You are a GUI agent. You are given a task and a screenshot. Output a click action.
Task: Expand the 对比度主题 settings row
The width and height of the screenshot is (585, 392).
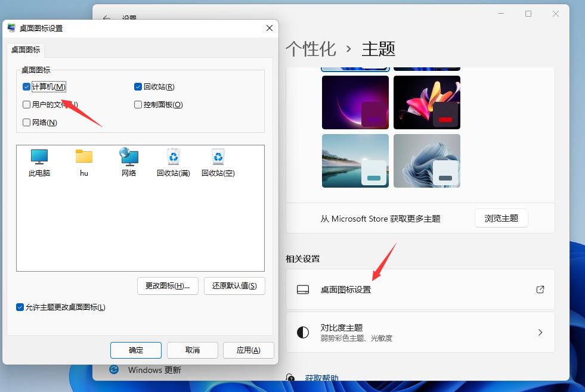pos(540,332)
